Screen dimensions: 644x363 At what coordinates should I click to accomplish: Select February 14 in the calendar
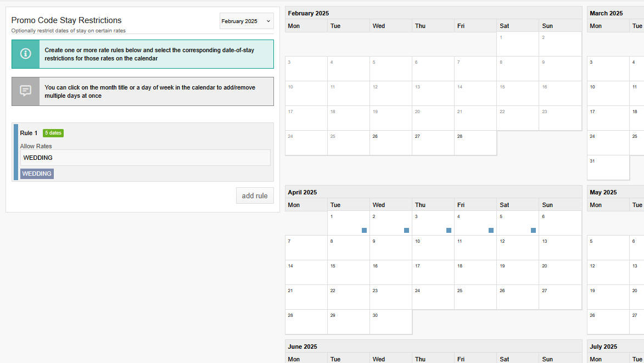(475, 93)
